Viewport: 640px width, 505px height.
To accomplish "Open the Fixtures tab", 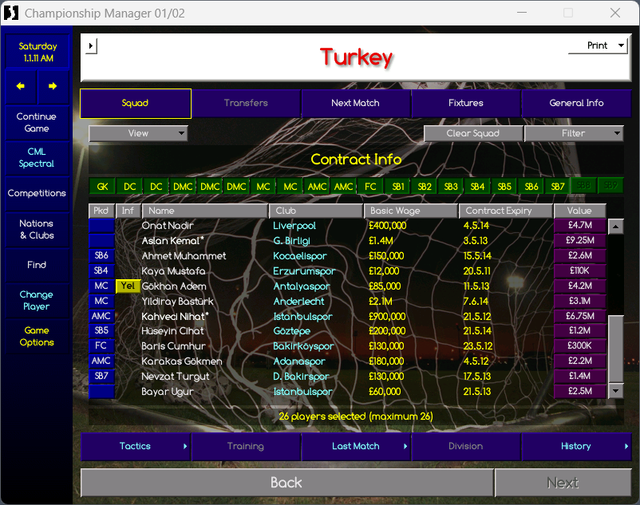I will click(x=466, y=103).
